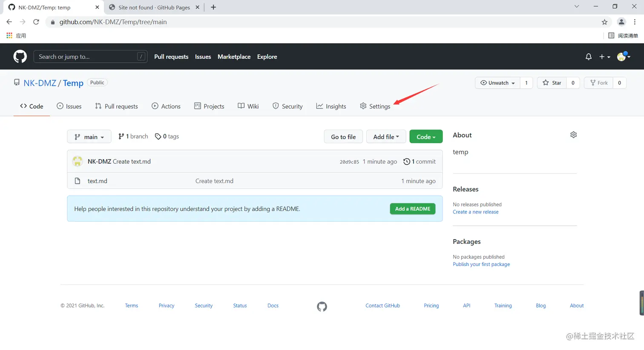Screen dimensions: 644x350
Task: Open the Security repository tab
Action: [x=287, y=106]
